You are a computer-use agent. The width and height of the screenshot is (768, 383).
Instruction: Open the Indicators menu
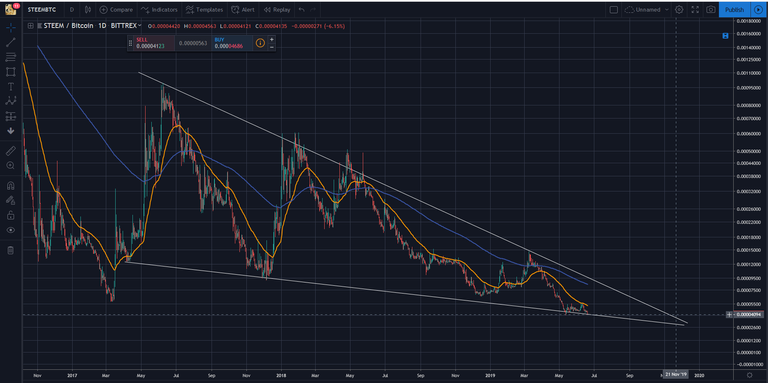[x=159, y=9]
